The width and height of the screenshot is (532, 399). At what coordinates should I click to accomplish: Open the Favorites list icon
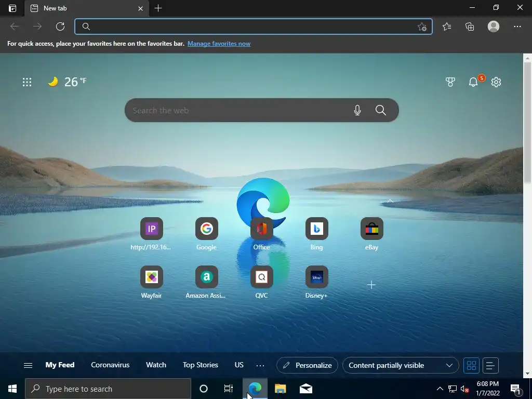pos(447,26)
